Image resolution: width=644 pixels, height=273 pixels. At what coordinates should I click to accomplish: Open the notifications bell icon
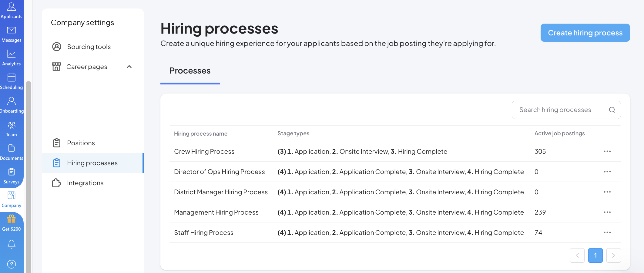coord(12,244)
